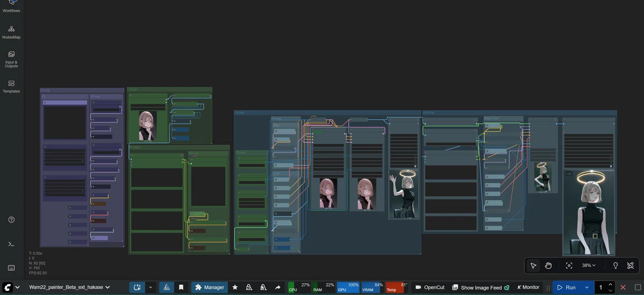Open the Templates sidebar panel
The image size is (644, 295).
11,86
